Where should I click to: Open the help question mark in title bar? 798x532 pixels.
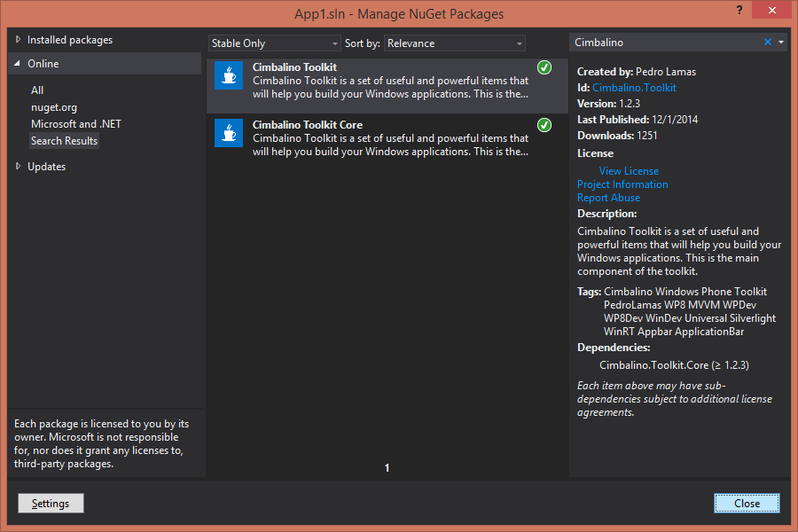[739, 9]
